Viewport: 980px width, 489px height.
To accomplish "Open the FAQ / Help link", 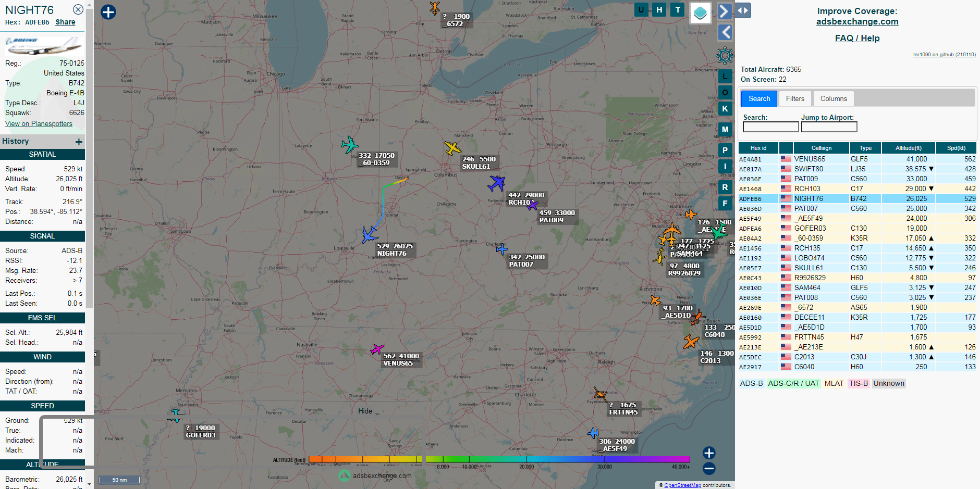I will click(857, 38).
